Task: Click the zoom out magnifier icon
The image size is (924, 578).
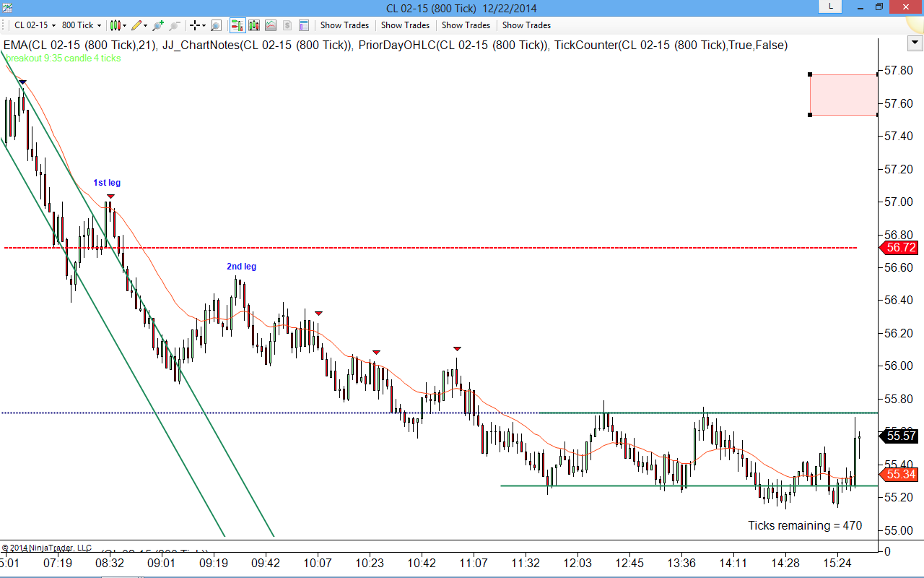Action: 174,25
